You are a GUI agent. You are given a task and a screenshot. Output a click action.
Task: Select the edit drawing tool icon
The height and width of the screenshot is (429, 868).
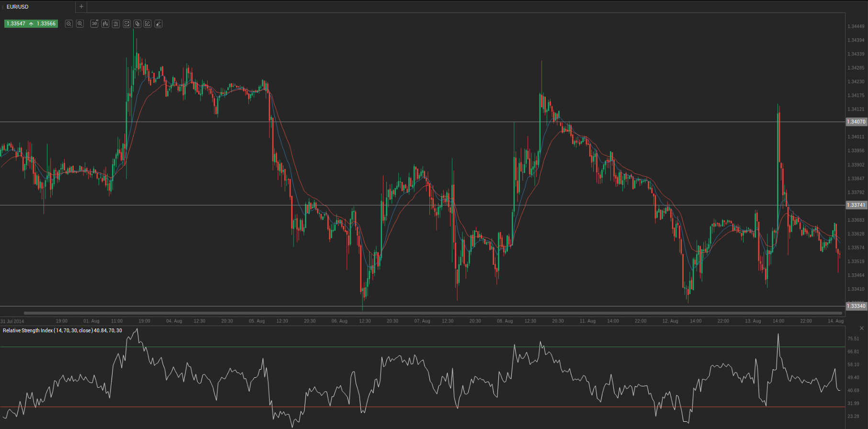coord(147,24)
